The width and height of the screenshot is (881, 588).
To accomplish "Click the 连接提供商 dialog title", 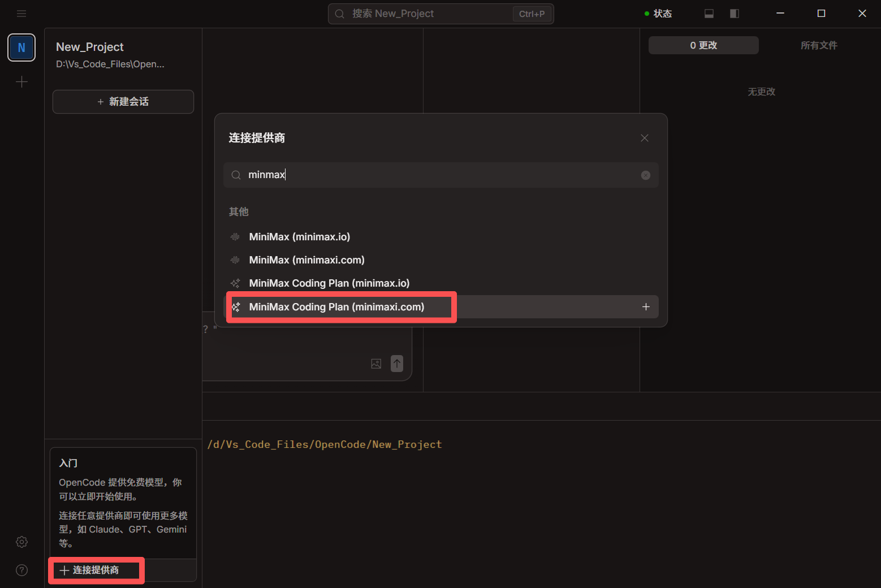I will tap(257, 138).
